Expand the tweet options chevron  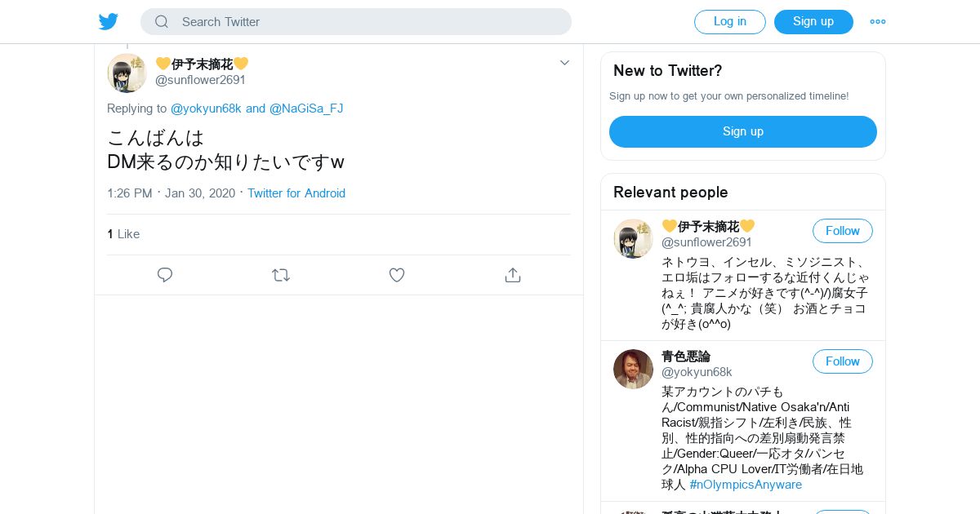tap(564, 63)
